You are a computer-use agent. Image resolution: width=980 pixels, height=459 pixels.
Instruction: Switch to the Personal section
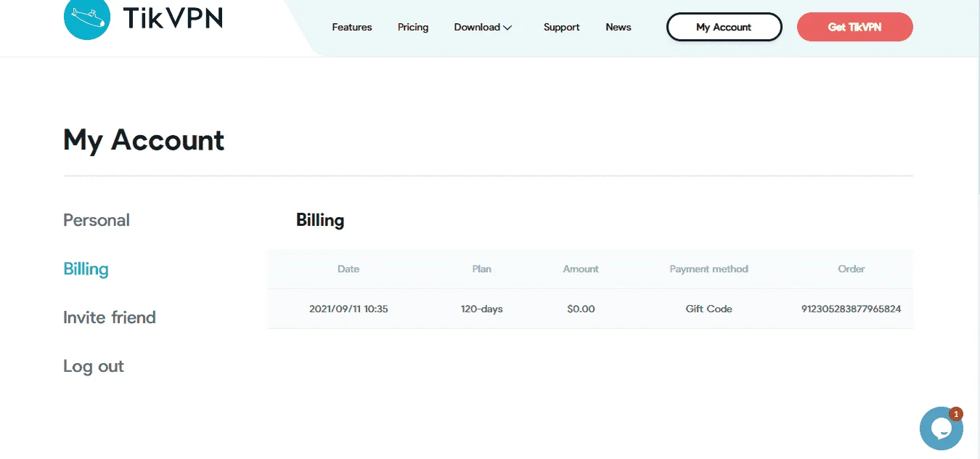(97, 220)
